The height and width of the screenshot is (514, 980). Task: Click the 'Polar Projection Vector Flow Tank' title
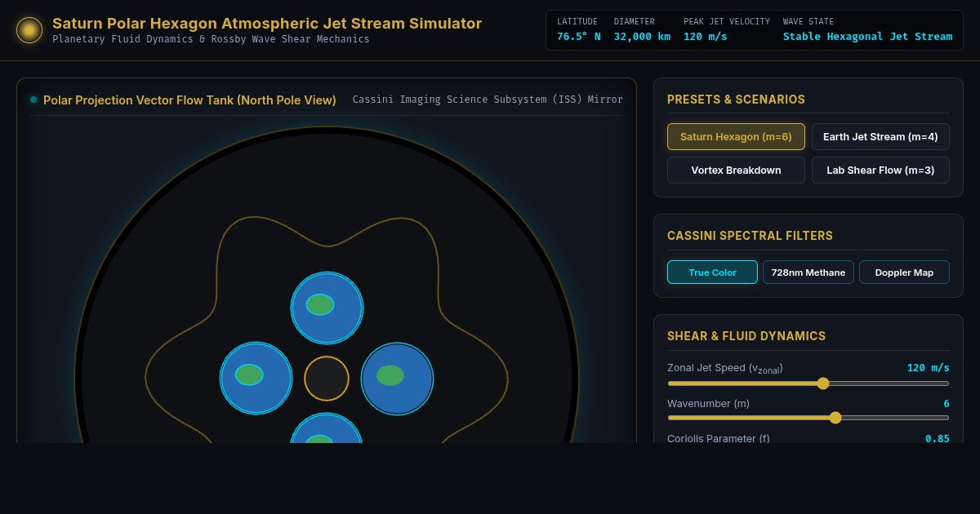click(x=189, y=100)
